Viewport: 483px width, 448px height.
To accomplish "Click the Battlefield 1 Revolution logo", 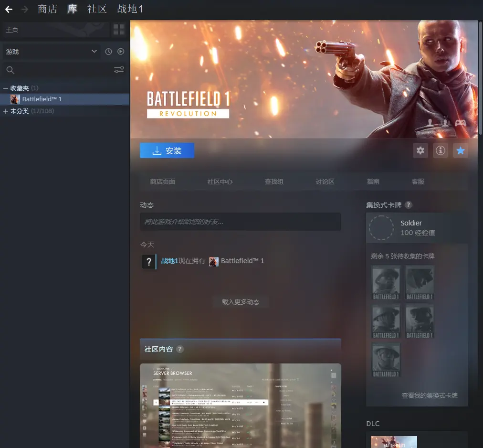I will (x=188, y=104).
